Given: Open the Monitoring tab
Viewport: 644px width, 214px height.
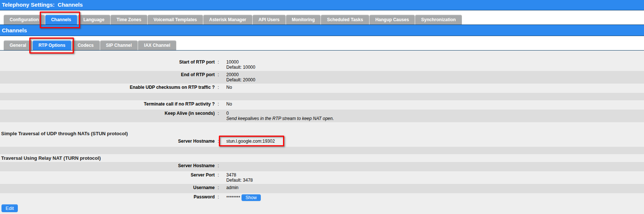Looking at the screenshot, I should (303, 20).
